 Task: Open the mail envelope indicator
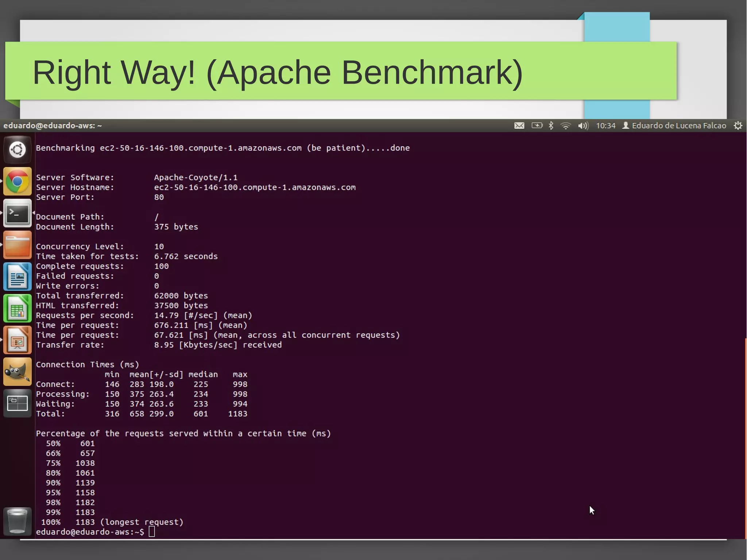pyautogui.click(x=519, y=126)
